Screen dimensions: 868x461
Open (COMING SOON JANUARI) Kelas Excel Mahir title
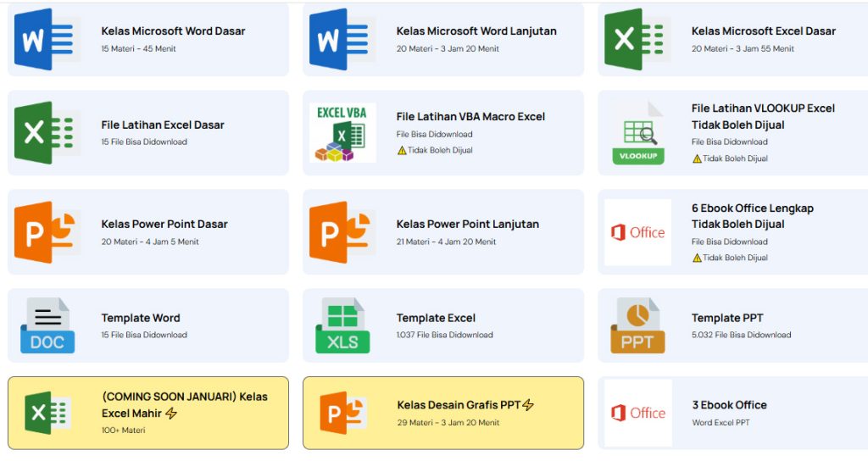[x=184, y=405]
